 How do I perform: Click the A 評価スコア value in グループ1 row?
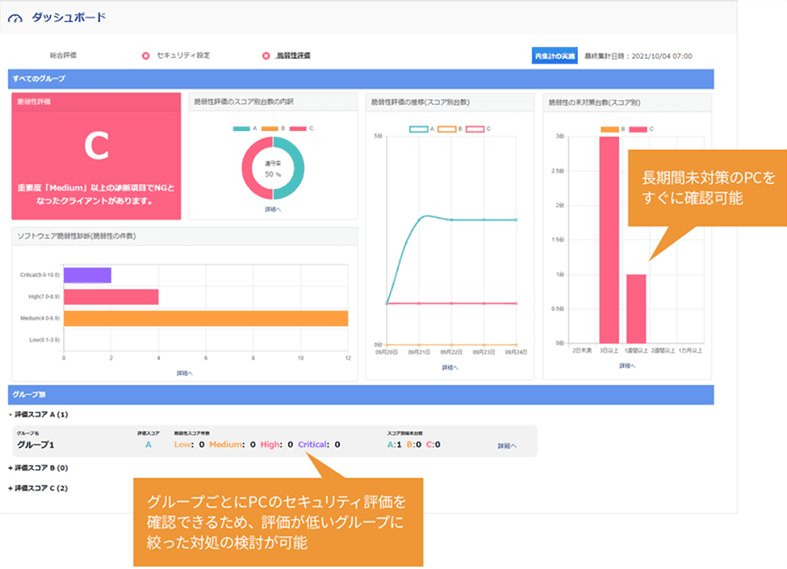click(148, 445)
